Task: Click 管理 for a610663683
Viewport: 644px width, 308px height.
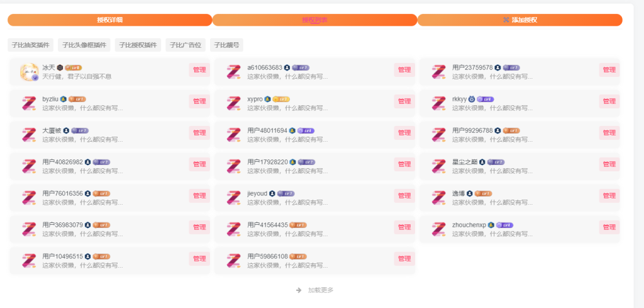Action: pyautogui.click(x=404, y=70)
